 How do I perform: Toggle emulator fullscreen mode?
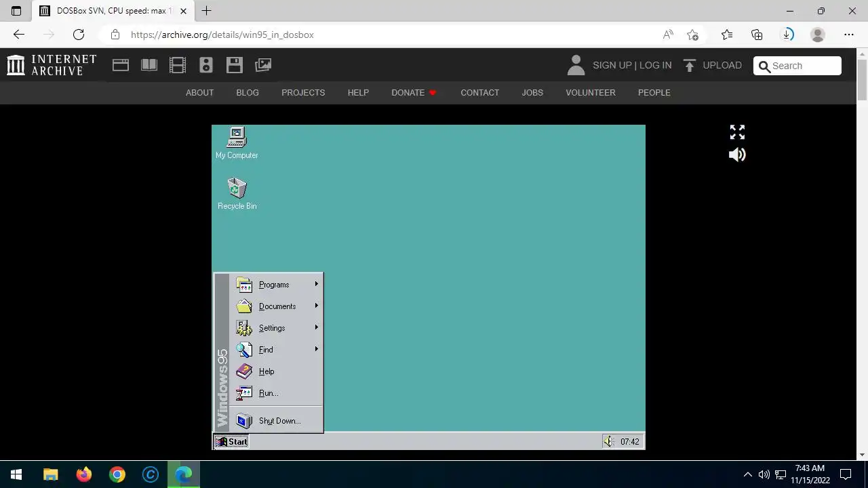tap(737, 132)
